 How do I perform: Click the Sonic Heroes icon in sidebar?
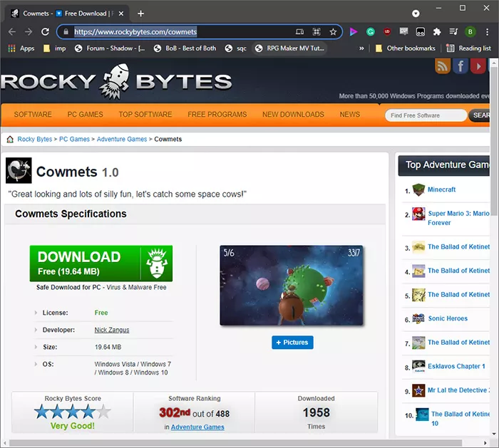[419, 318]
